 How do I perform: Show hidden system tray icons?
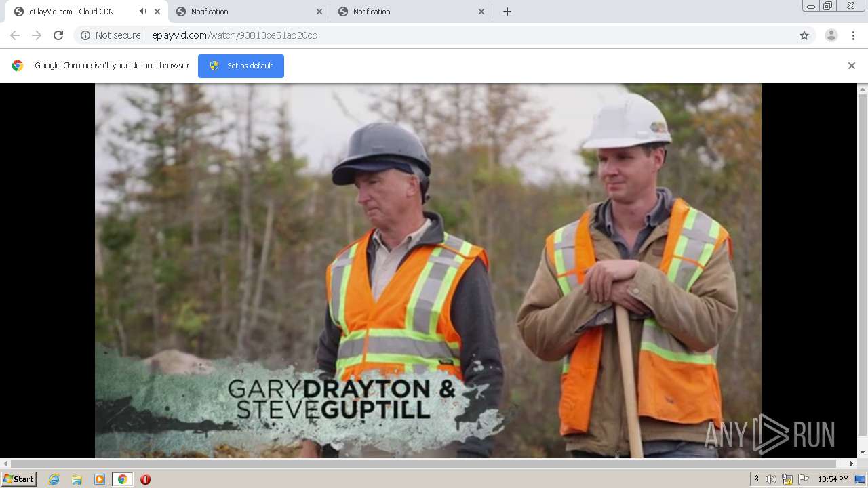(756, 479)
